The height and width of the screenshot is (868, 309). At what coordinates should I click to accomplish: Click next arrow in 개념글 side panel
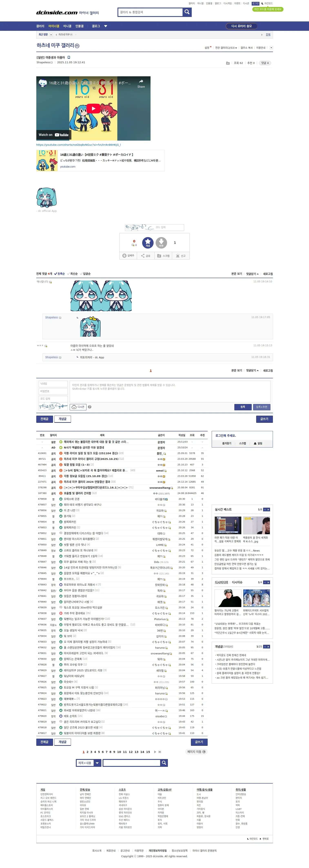point(268,647)
